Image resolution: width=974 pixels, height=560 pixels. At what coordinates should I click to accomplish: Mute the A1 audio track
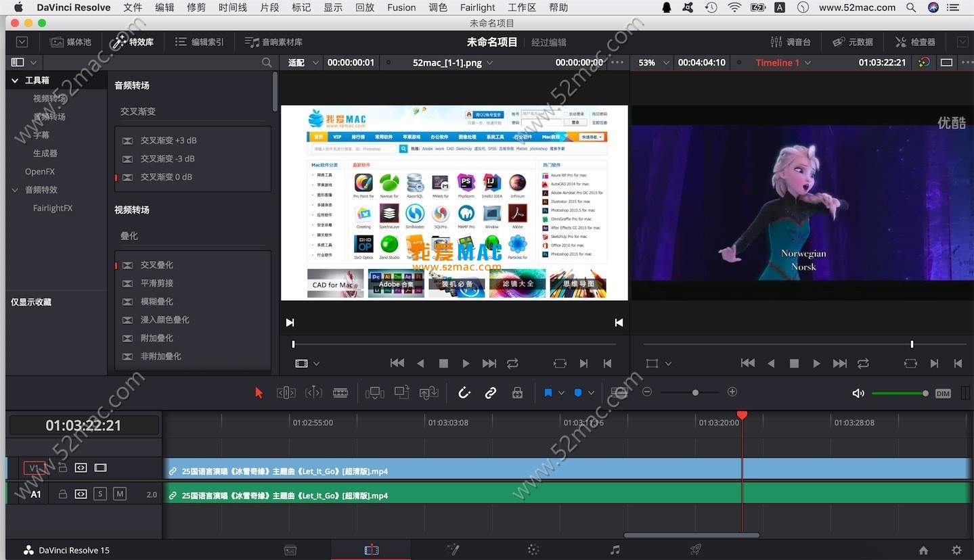pyautogui.click(x=120, y=494)
